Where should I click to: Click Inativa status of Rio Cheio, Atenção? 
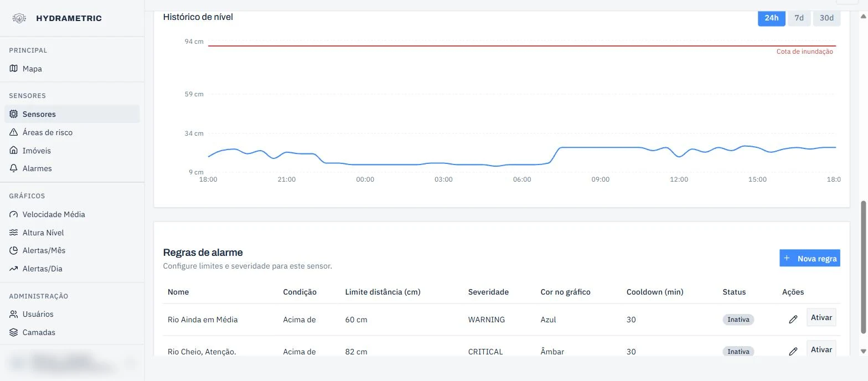(738, 351)
